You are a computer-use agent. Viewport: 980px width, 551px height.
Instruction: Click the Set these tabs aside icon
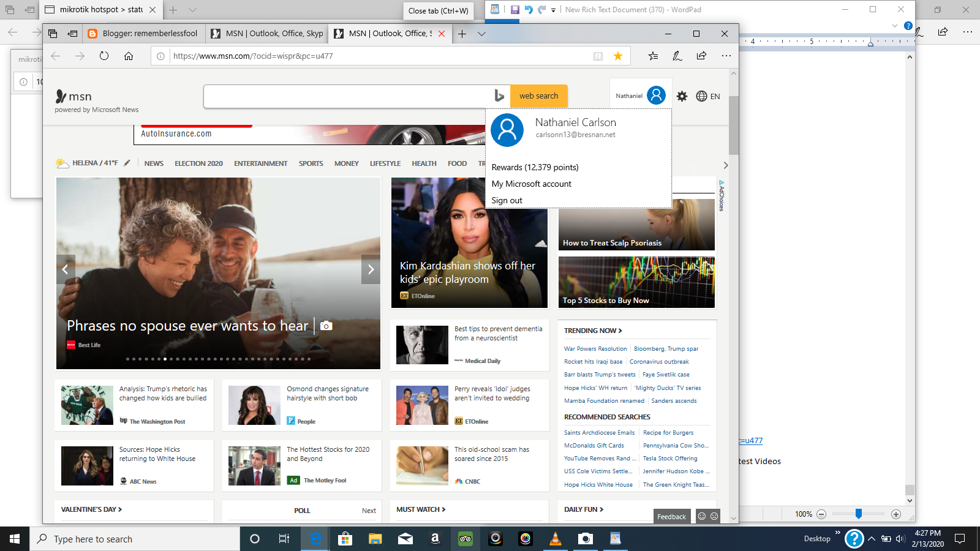point(73,34)
